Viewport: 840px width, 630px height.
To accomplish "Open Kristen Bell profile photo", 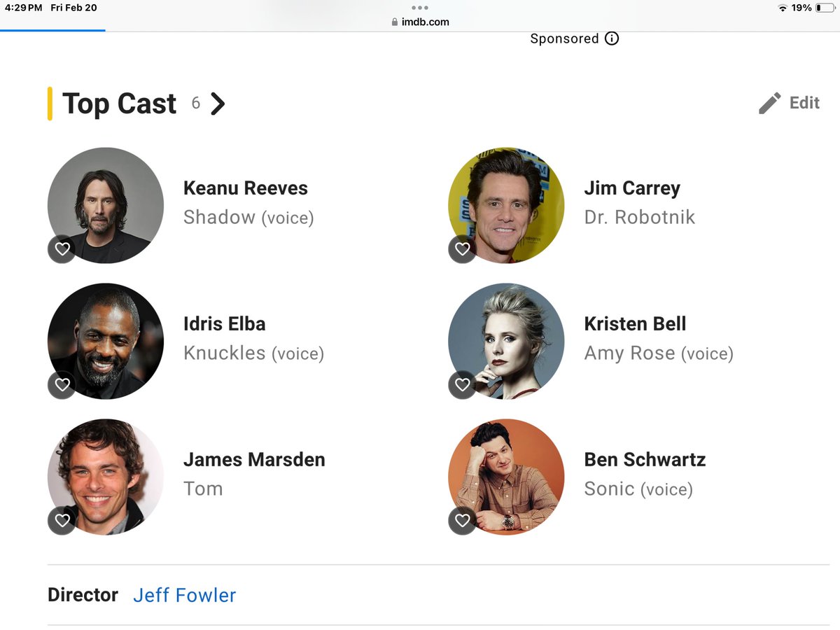I will [x=506, y=341].
